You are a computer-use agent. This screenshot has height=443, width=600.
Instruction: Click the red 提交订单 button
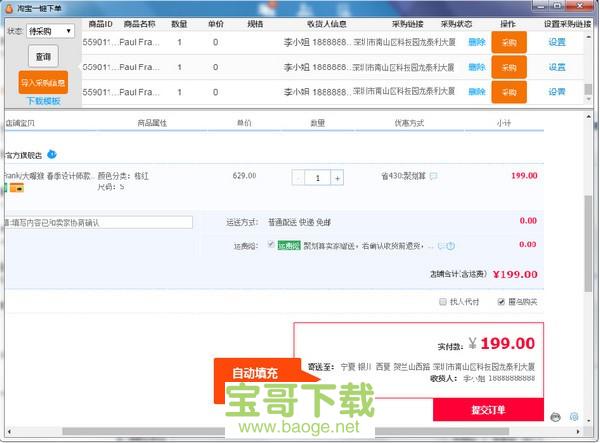(488, 410)
